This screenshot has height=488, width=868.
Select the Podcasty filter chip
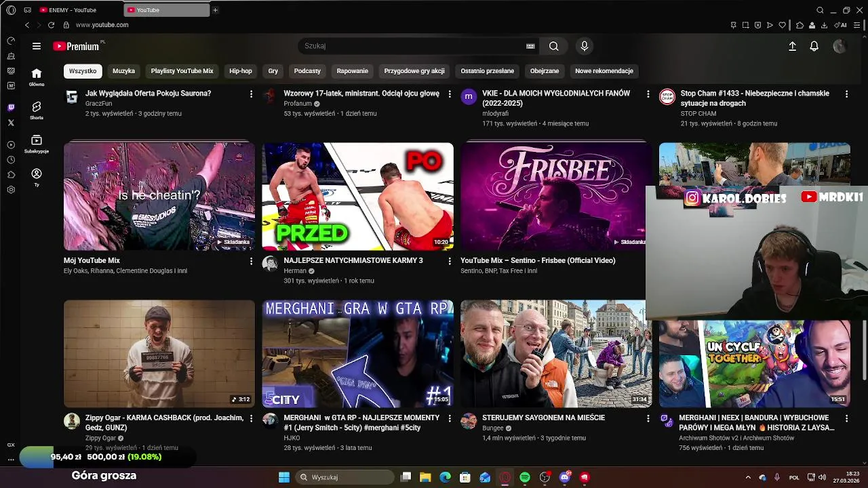[307, 70]
